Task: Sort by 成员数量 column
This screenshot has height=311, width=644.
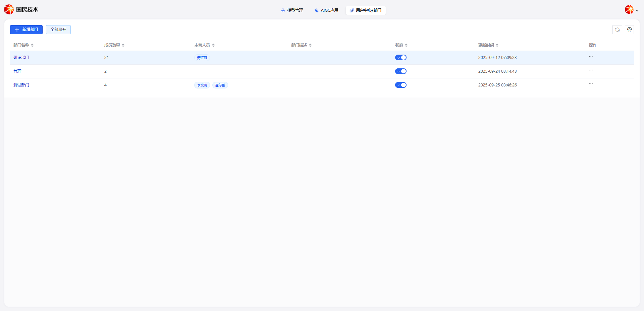Action: click(123, 45)
